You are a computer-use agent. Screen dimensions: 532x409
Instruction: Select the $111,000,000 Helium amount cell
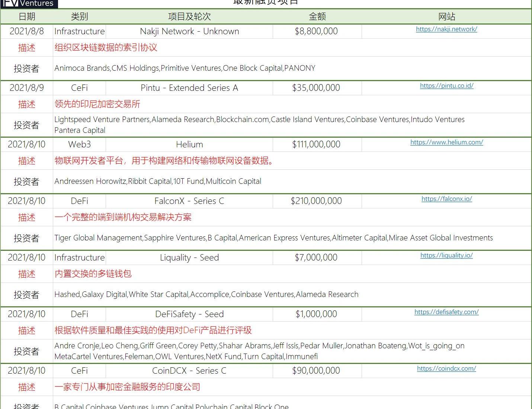point(316,144)
